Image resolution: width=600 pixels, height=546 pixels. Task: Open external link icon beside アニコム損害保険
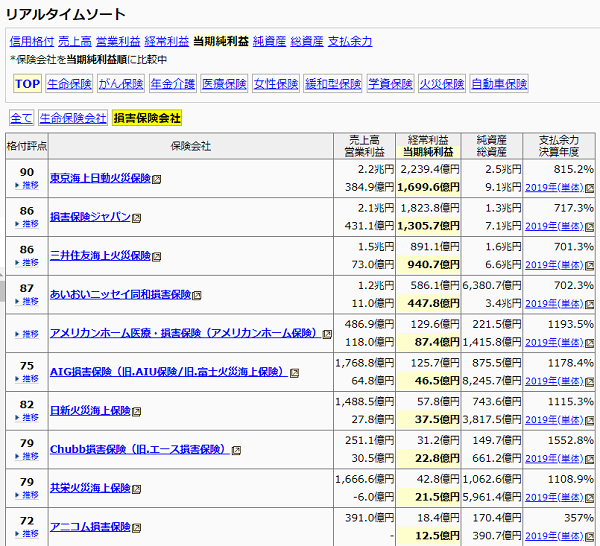137,528
